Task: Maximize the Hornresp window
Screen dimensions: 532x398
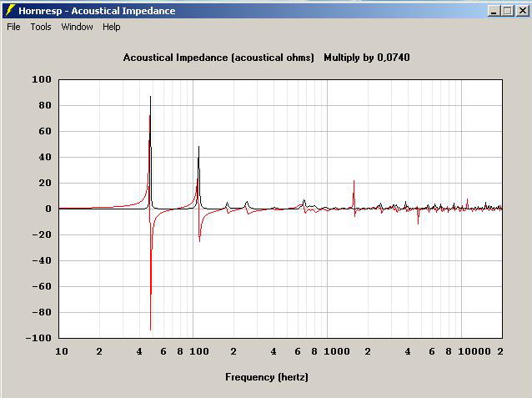Action: coord(508,11)
